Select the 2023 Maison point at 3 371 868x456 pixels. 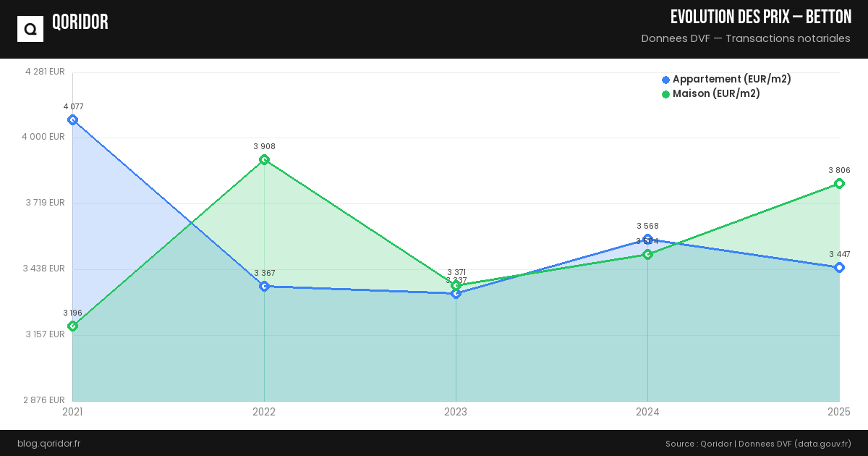456,285
